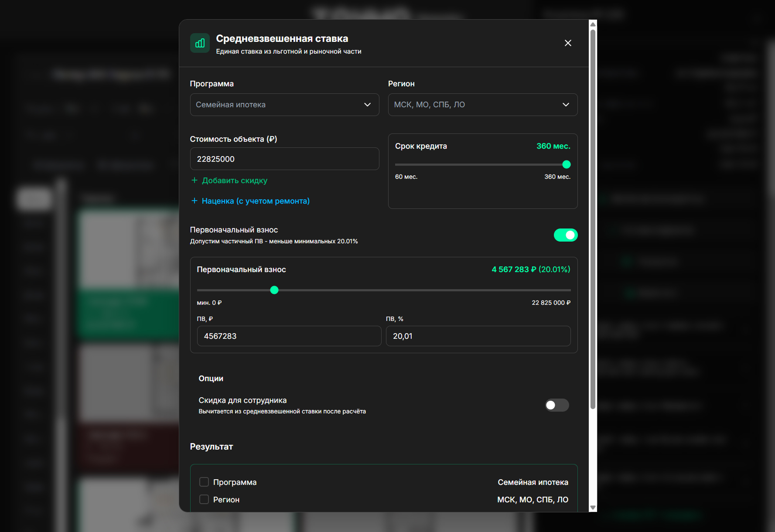Click the chevron arrow in the Регион dropdown
The width and height of the screenshot is (775, 532).
point(566,105)
